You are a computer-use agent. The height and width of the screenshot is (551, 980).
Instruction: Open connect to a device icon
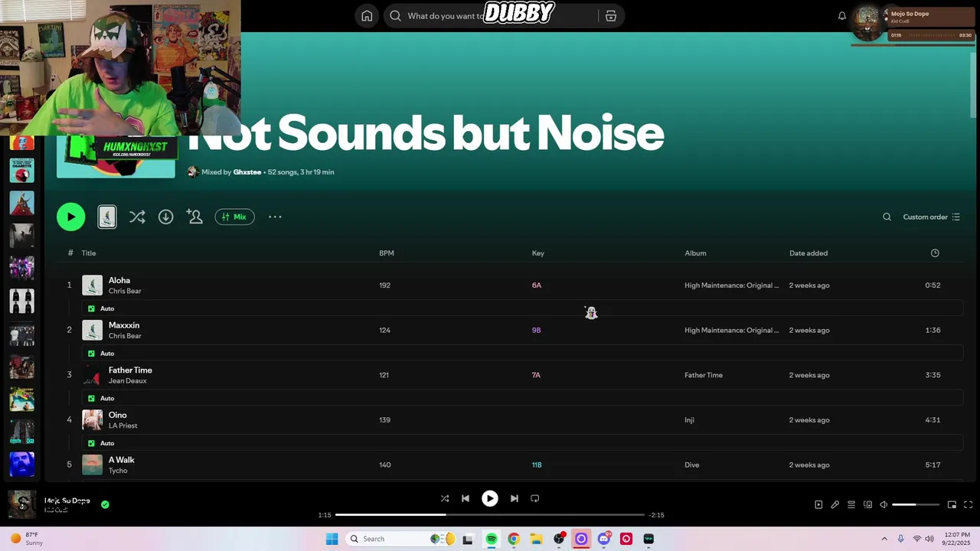(867, 504)
